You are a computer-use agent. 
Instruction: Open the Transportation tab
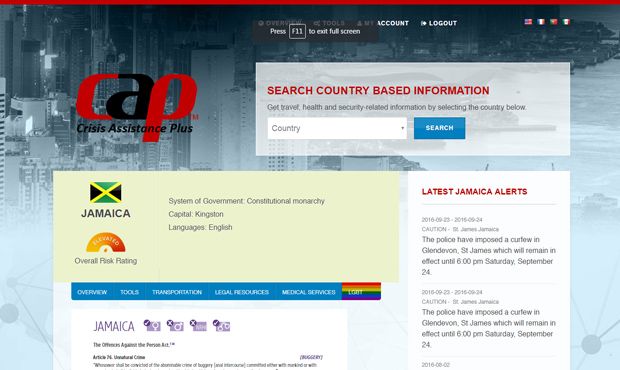[177, 292]
